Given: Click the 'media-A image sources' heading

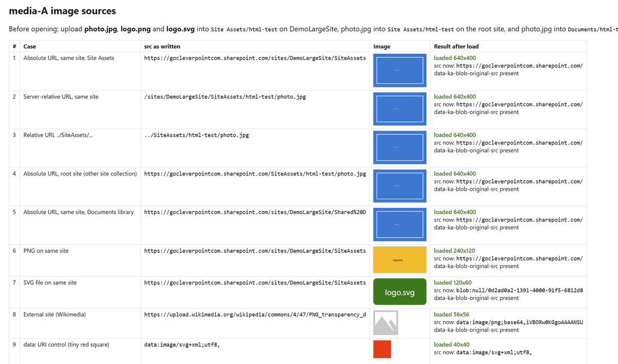Looking at the screenshot, I should tap(62, 11).
